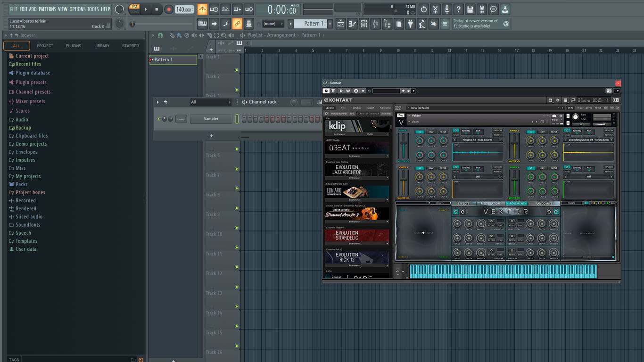
Task: Add new pattern with plus button
Action: [330, 24]
